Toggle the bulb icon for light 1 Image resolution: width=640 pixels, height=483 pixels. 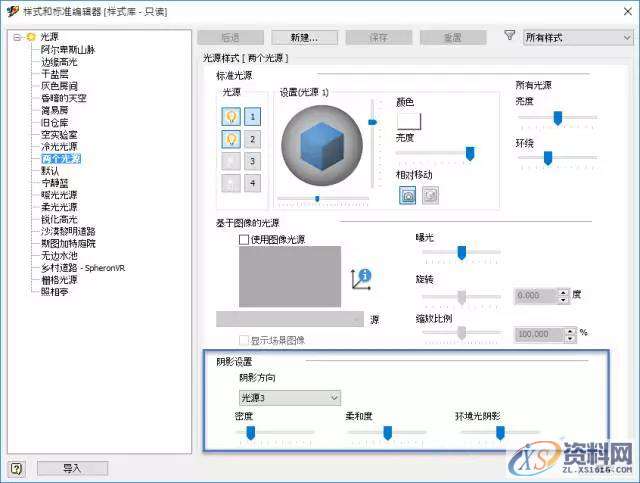[x=231, y=117]
